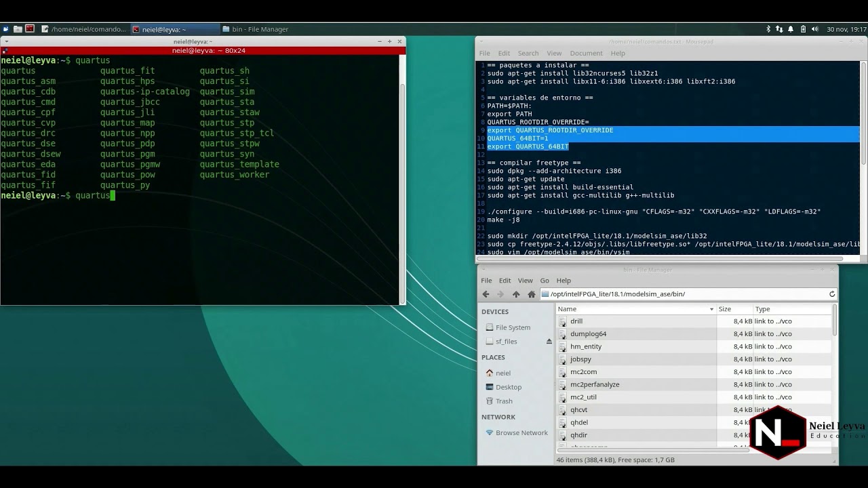
Task: Launch file manager from panel folder icon
Action: pos(18,29)
